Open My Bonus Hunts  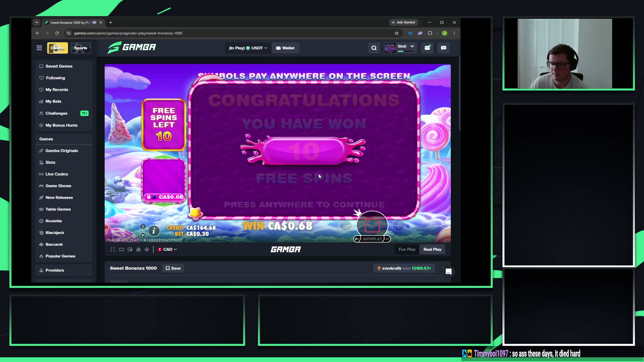pos(64,125)
